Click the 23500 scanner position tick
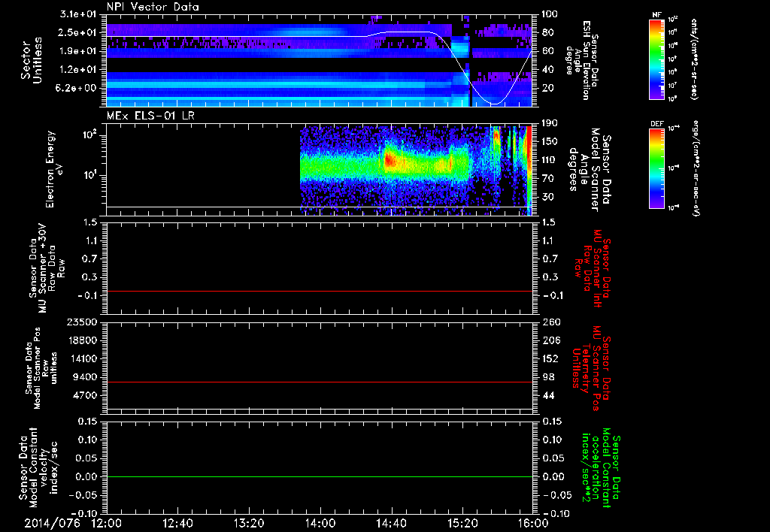The image size is (770, 532). pos(82,322)
